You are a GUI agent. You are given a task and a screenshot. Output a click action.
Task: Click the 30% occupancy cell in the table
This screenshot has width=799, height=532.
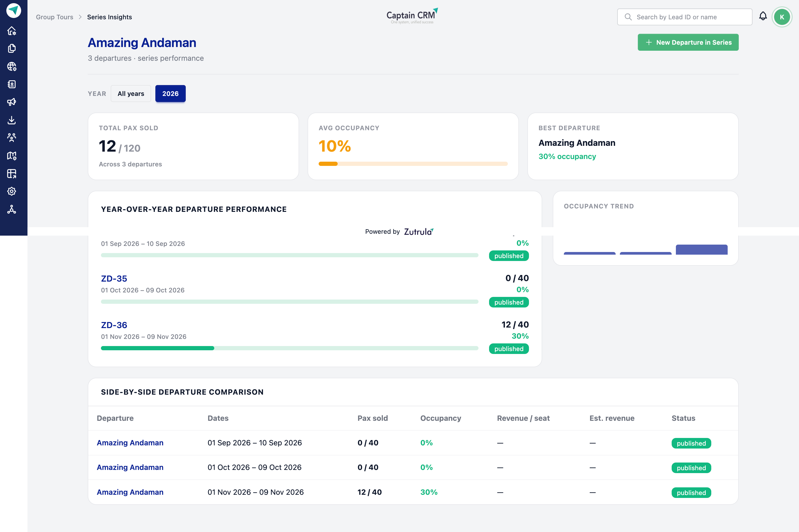click(x=429, y=492)
